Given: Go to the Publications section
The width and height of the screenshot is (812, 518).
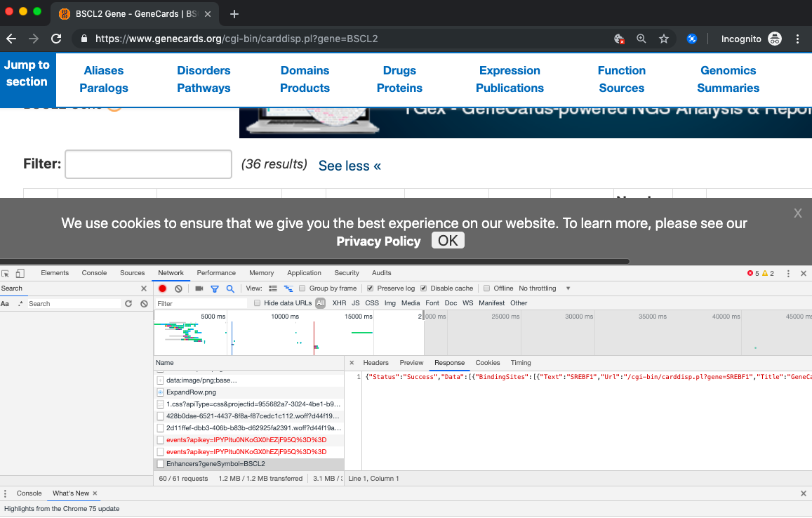Looking at the screenshot, I should [510, 88].
